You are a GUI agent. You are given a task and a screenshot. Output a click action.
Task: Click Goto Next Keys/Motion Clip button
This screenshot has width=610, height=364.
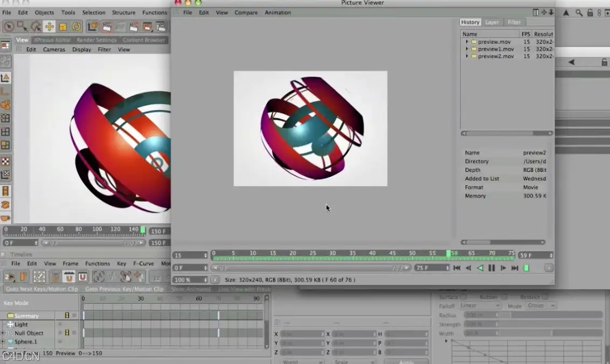click(41, 289)
